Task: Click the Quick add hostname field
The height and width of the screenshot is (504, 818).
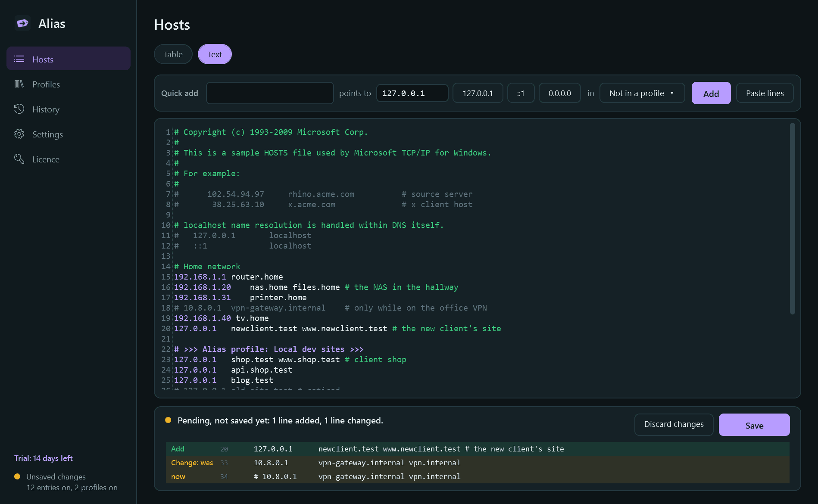Action: click(x=270, y=93)
